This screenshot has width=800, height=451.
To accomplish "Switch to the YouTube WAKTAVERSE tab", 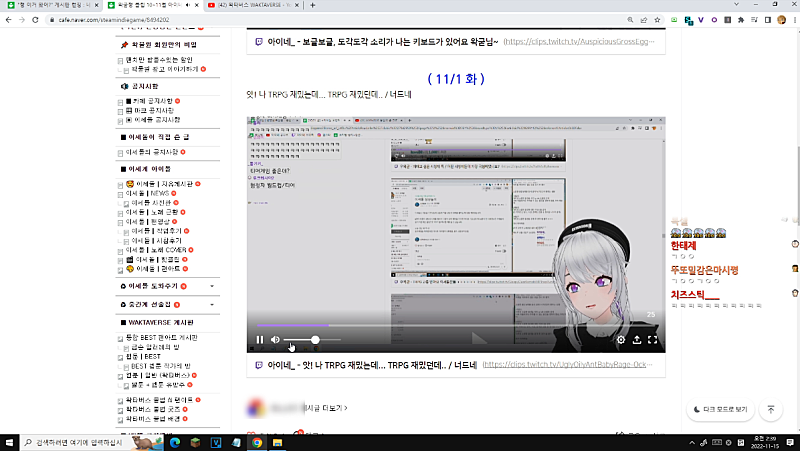I will [254, 5].
